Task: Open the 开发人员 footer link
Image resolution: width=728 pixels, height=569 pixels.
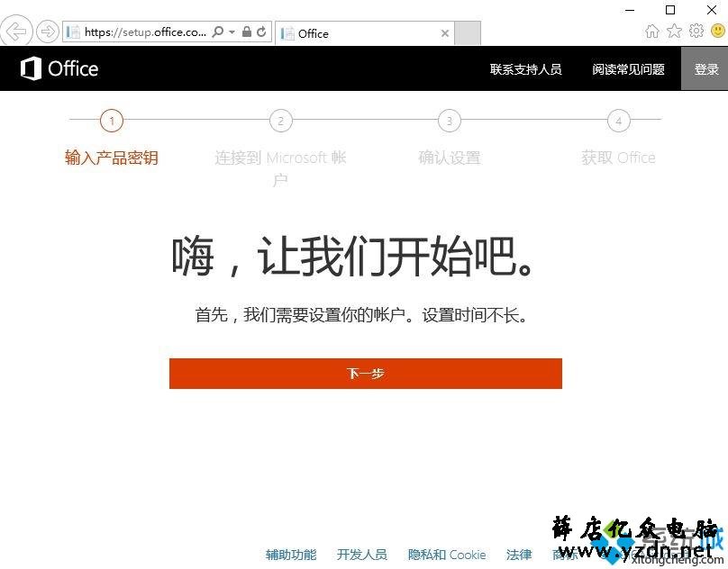Action: [362, 555]
